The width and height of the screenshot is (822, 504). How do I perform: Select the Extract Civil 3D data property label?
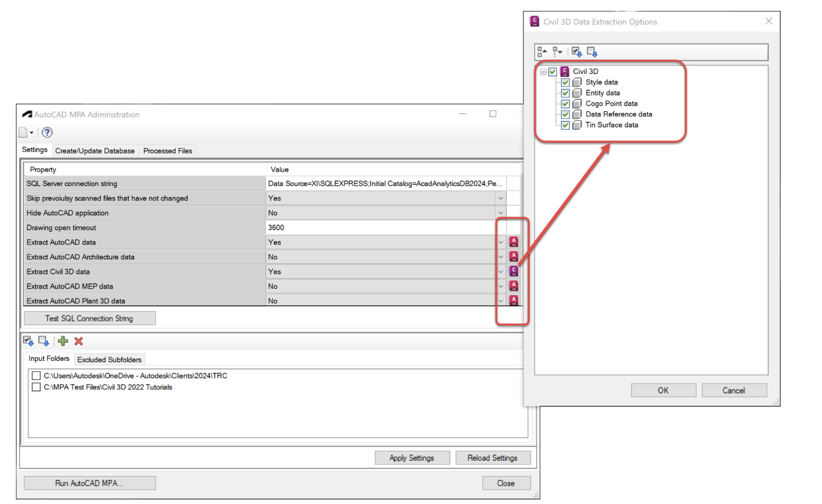58,272
